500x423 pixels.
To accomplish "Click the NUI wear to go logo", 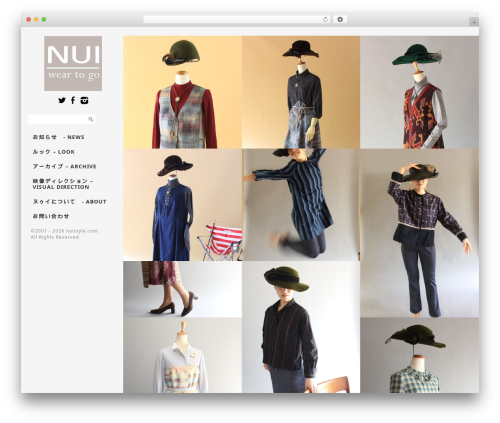I will (73, 63).
